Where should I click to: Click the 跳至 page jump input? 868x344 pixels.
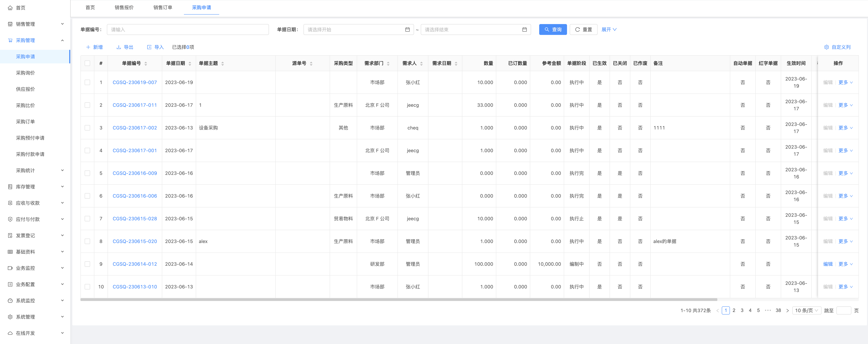844,311
